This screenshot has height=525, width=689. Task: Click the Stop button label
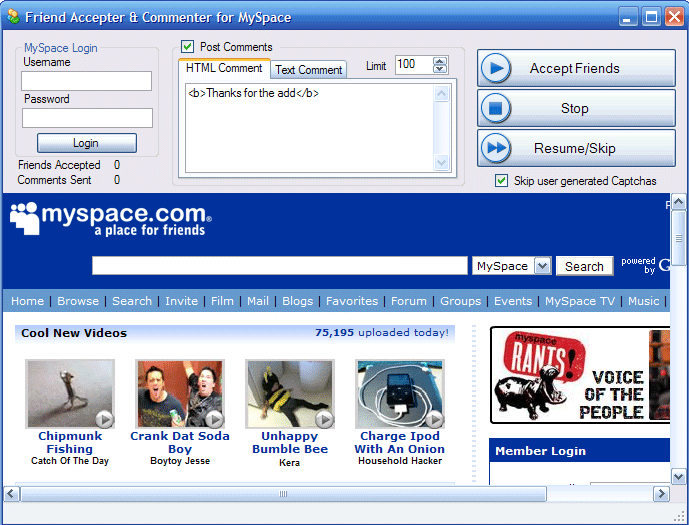pos(574,108)
